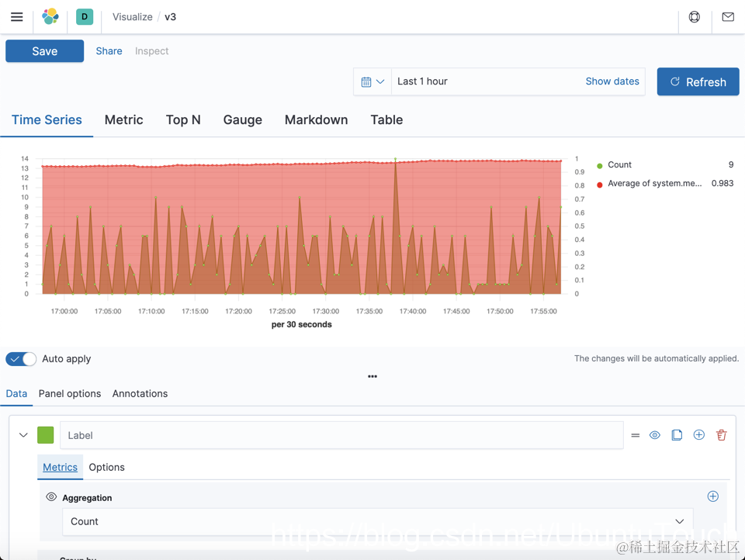745x560 pixels.
Task: Open the newsfeed mail icon
Action: (x=728, y=17)
